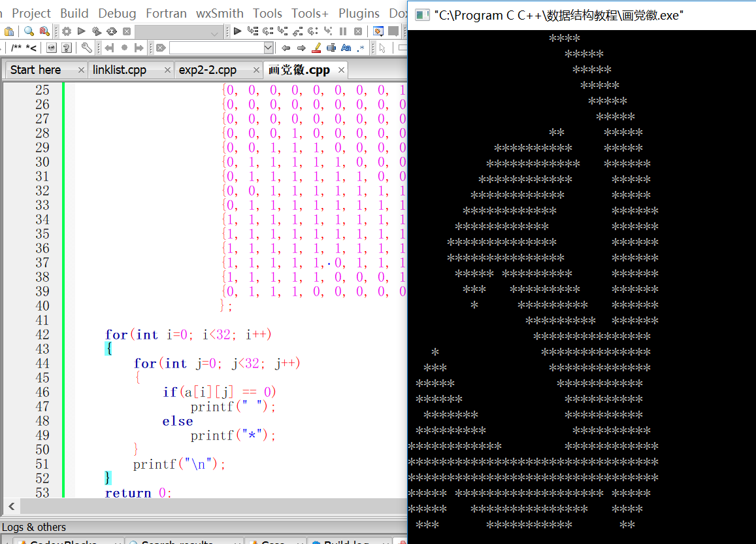This screenshot has height=544, width=756.
Task: Click the Find magnifier icon
Action: pos(29,31)
